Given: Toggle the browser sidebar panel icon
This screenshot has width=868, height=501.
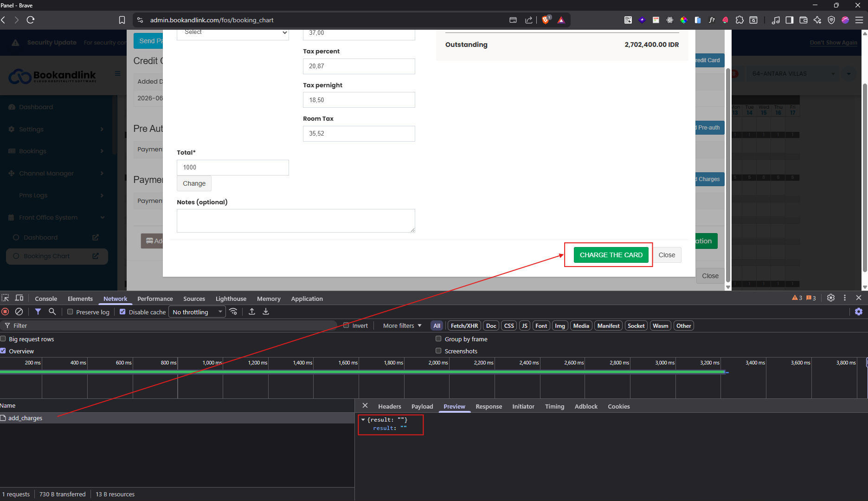Looking at the screenshot, I should [790, 20].
